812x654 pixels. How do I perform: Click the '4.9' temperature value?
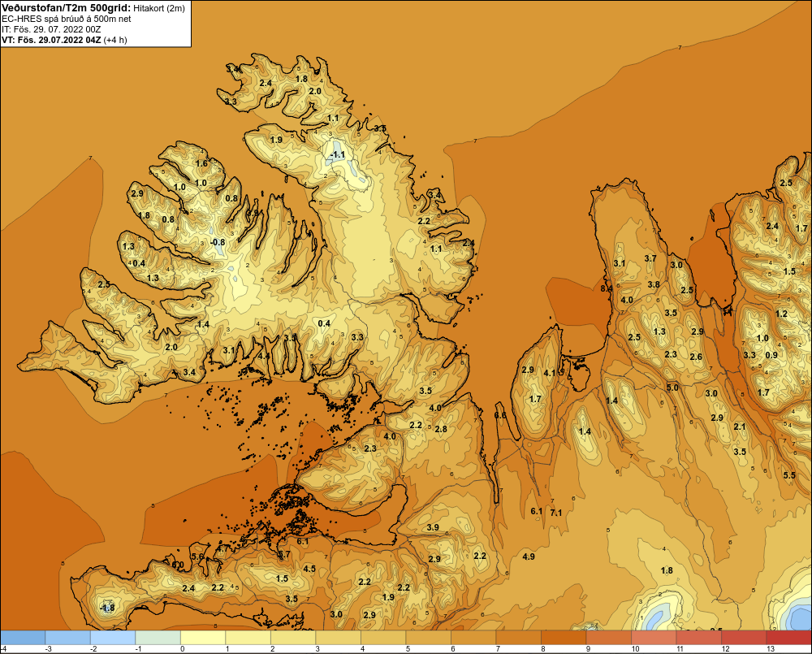(x=529, y=557)
